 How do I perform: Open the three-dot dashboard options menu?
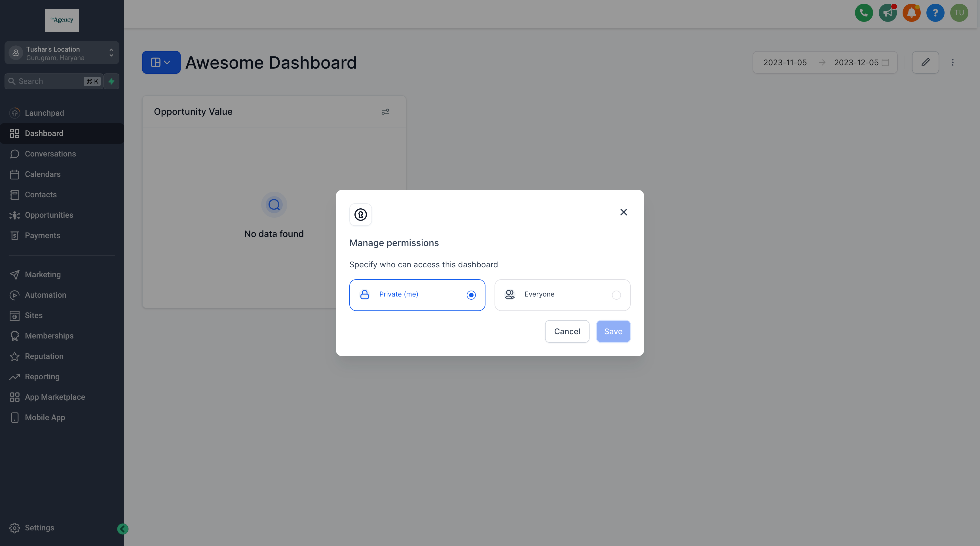(952, 62)
